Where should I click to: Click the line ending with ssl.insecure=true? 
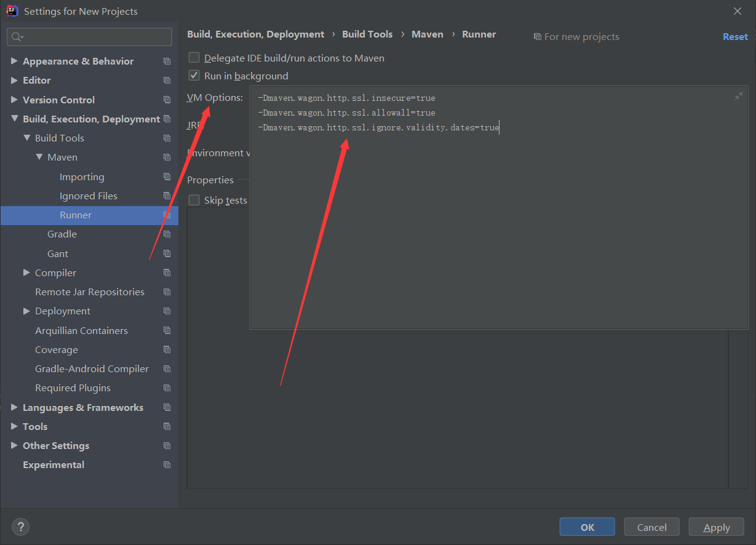click(347, 98)
